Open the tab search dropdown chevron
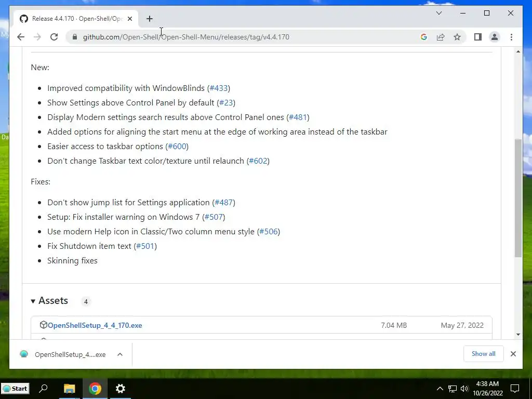 click(438, 13)
